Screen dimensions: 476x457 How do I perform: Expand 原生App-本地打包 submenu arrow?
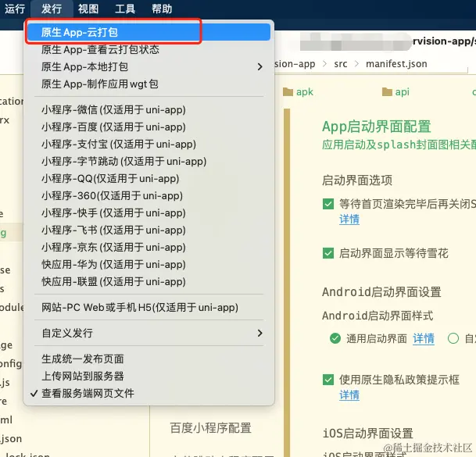point(259,66)
